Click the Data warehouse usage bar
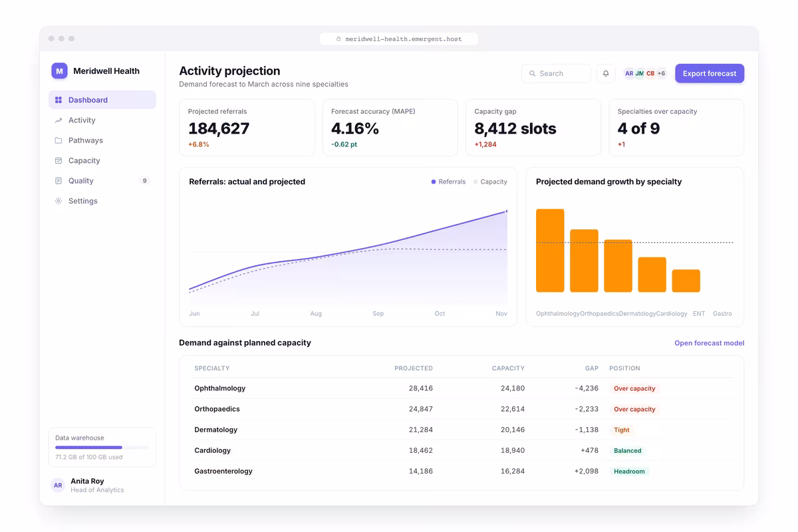This screenshot has width=798, height=532. [x=102, y=448]
